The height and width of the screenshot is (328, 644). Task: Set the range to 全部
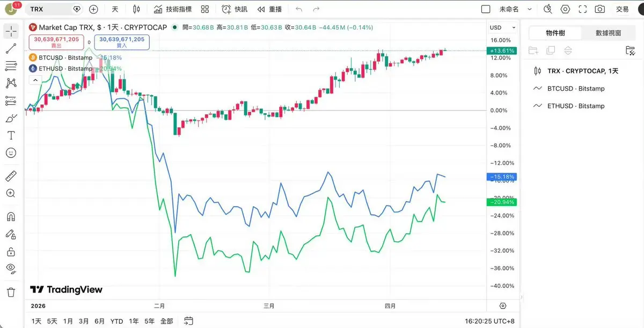[166, 321]
